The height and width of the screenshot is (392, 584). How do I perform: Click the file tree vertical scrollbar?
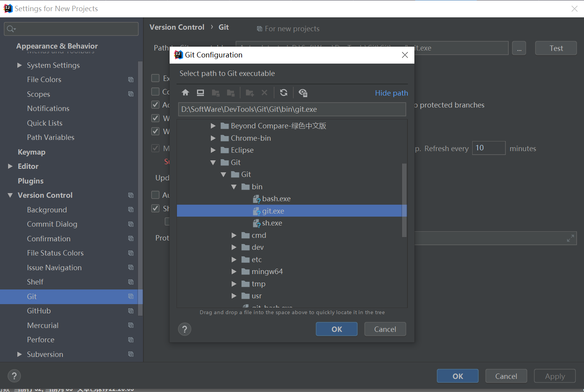404,200
